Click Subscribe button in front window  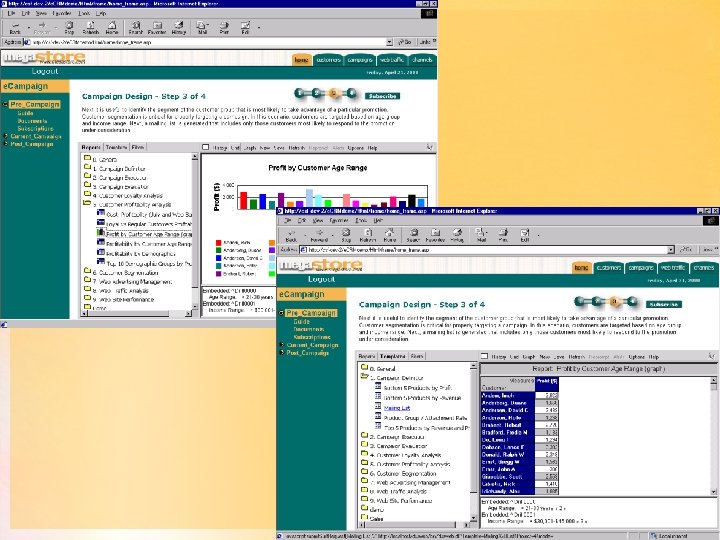tap(664, 304)
